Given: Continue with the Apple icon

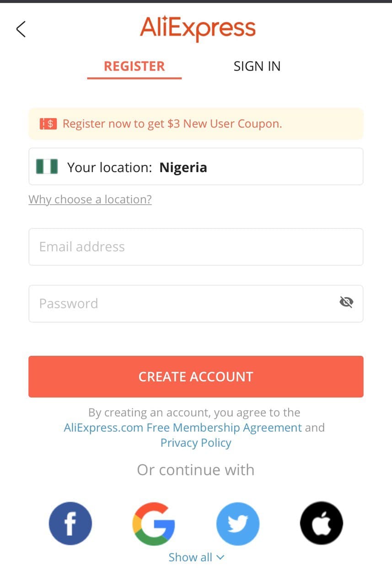Looking at the screenshot, I should [322, 524].
